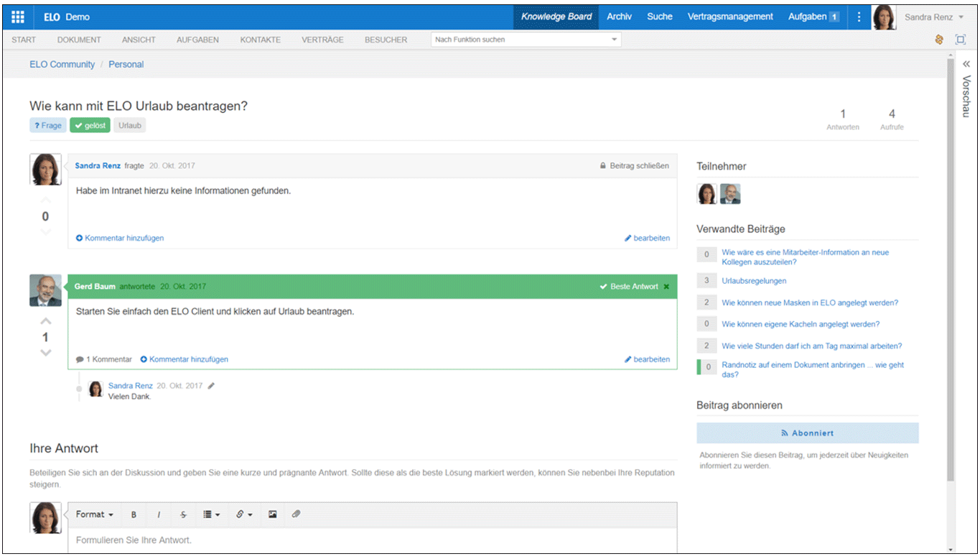Click the orange coins icon in the ribbon
This screenshot has width=980, height=559.
(939, 40)
